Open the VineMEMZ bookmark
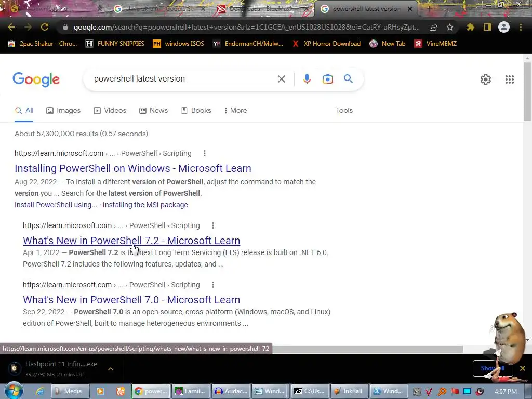This screenshot has height=399, width=532. pos(435,44)
